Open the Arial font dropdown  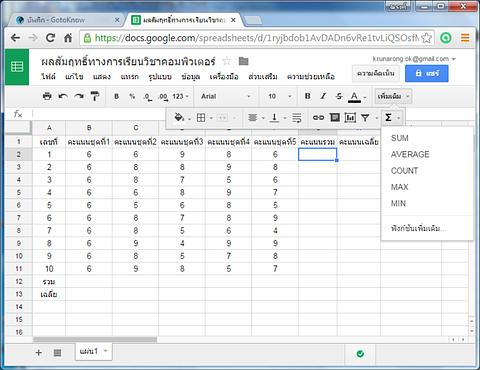point(226,96)
